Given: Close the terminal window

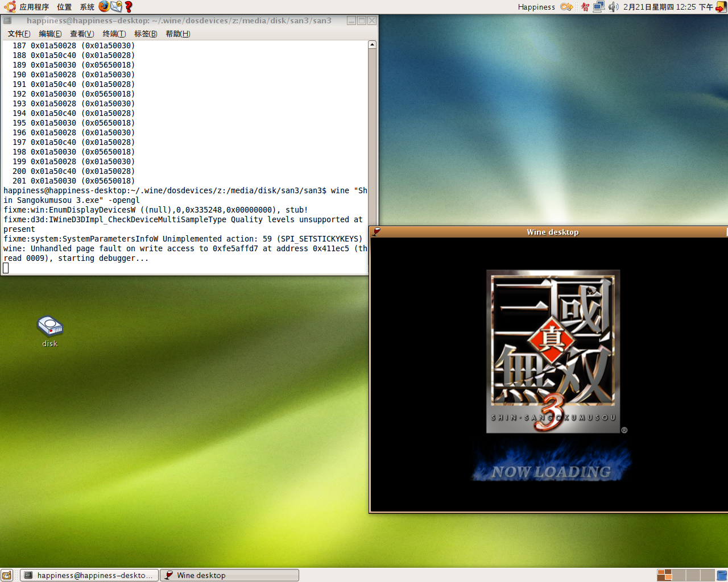Looking at the screenshot, I should click(x=372, y=20).
